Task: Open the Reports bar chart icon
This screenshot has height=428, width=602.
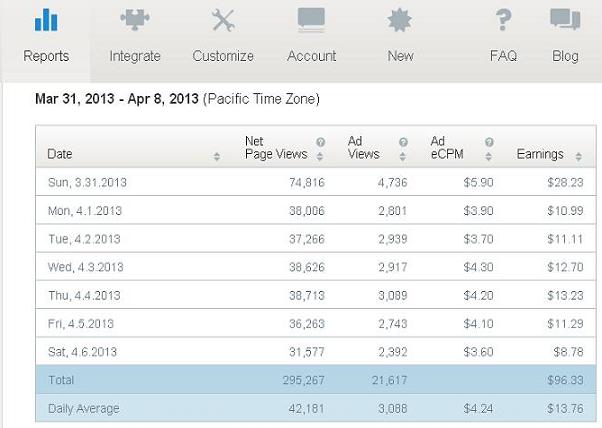Action: (x=46, y=20)
